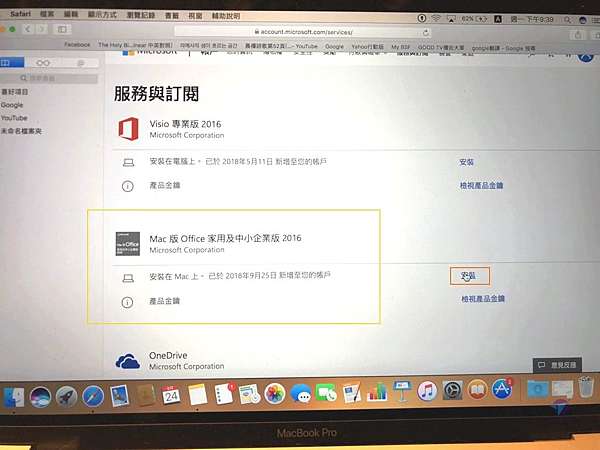This screenshot has height=450, width=600.
Task: Click the Safari Share toolbar button
Action: [x=578, y=35]
